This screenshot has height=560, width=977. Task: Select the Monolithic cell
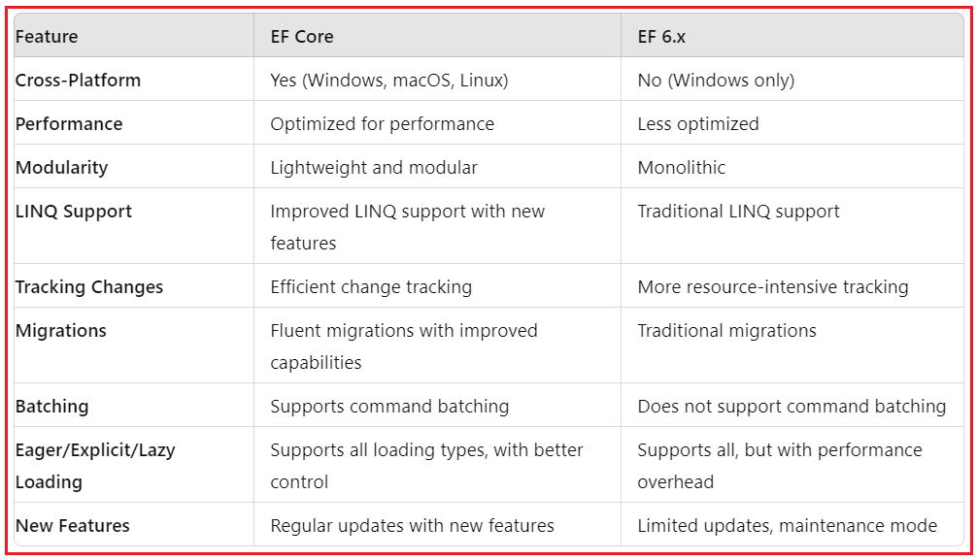[681, 168]
